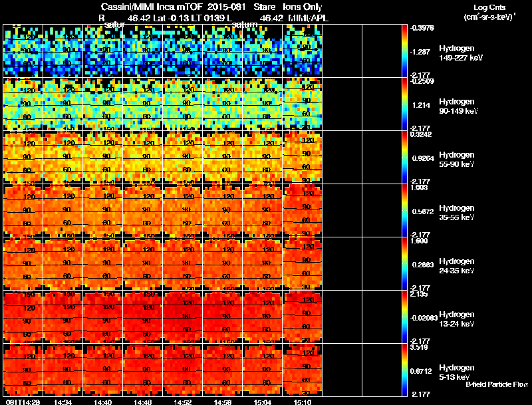
Task: Click the 35-55 keV row color scale bar
Action: (404, 211)
